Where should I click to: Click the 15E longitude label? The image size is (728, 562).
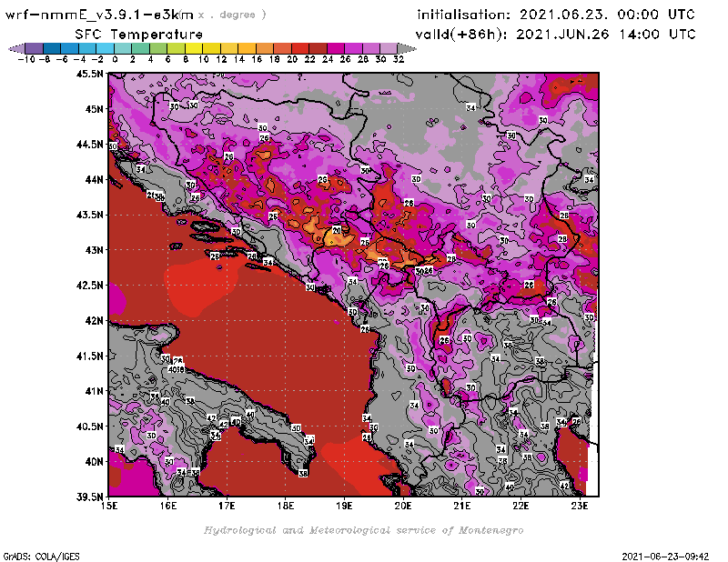tap(109, 506)
